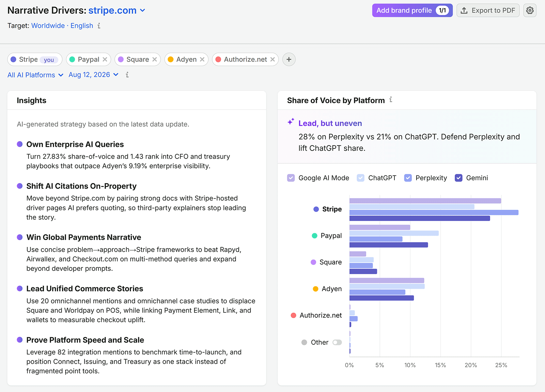
Task: Click the Shift AI Citations On-Property heading
Action: tap(81, 186)
